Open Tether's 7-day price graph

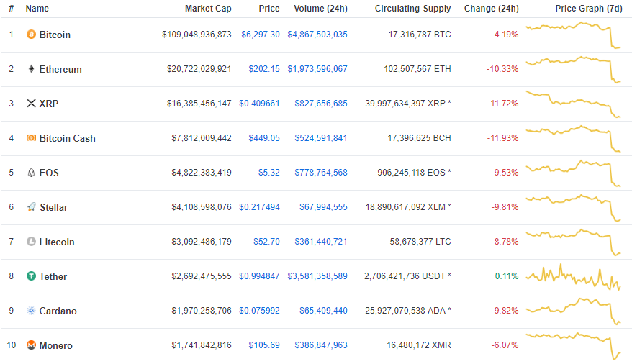574,277
